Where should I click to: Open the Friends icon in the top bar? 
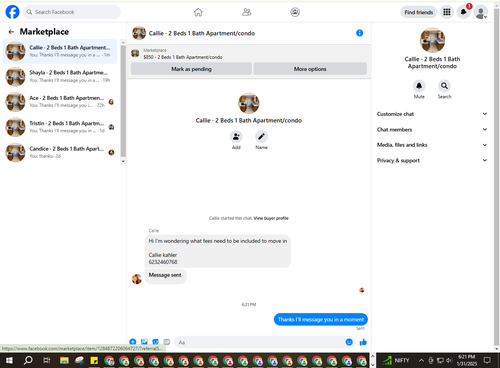click(247, 12)
